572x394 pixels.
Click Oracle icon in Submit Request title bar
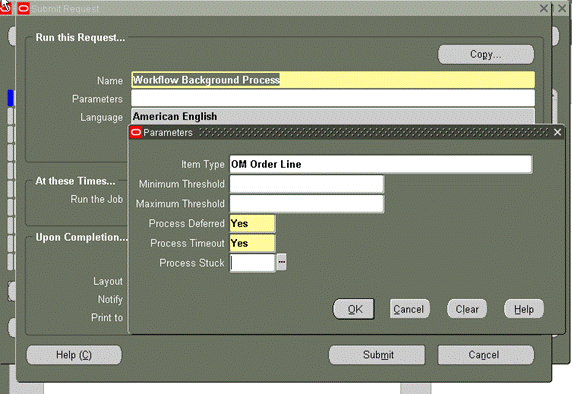click(24, 8)
